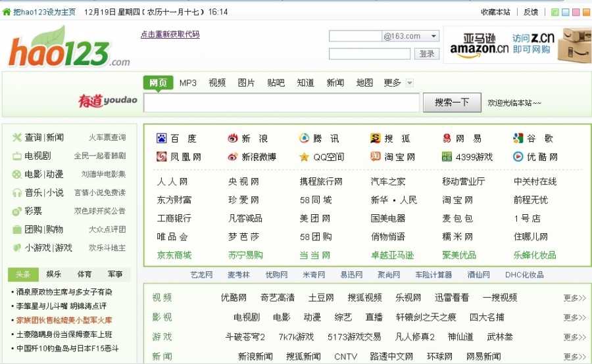This screenshot has height=364, width=592.
Task: Open headline 家族团伙售枪掩美小型军火库
Action: point(64,320)
